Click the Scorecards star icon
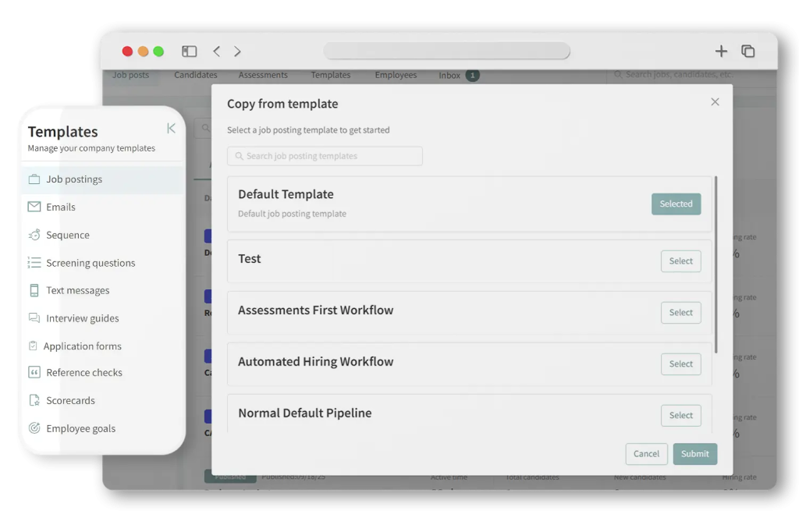The height and width of the screenshot is (532, 799). (34, 401)
